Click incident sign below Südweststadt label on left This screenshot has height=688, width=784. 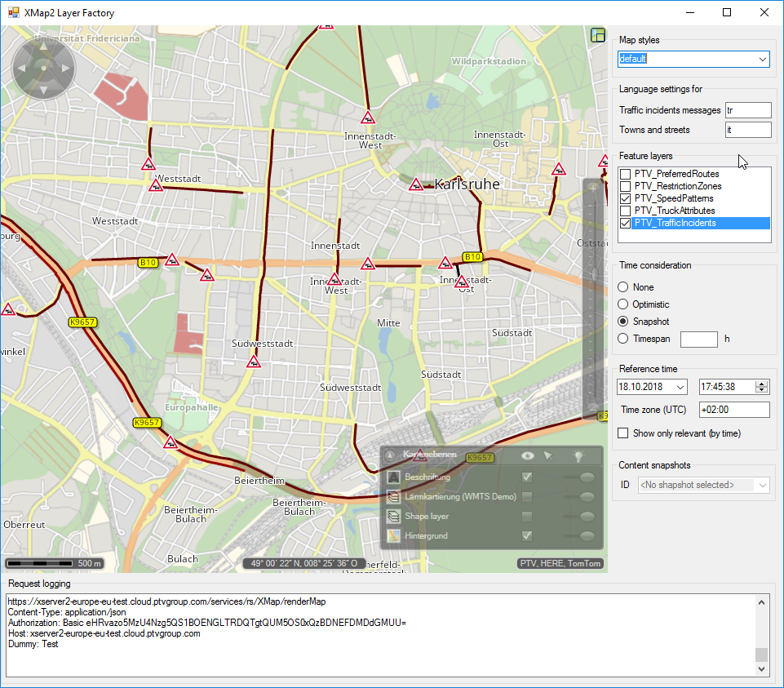click(254, 362)
